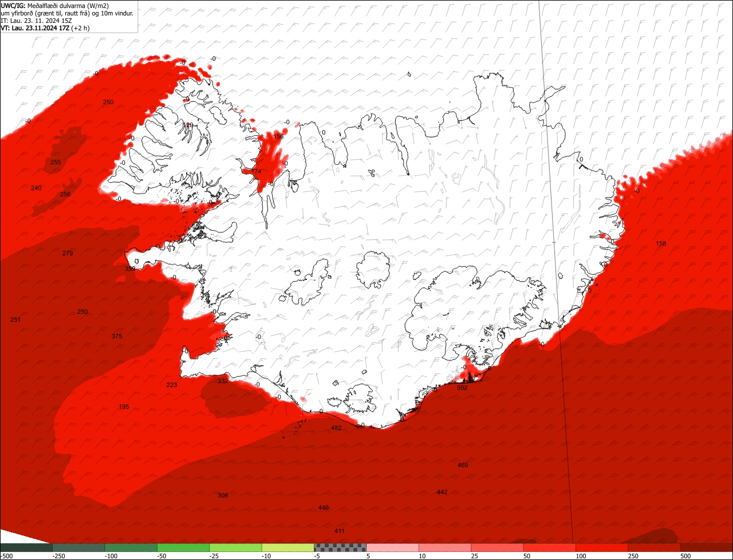Click the map value 251
The width and height of the screenshot is (733, 560).
pyautogui.click(x=15, y=319)
